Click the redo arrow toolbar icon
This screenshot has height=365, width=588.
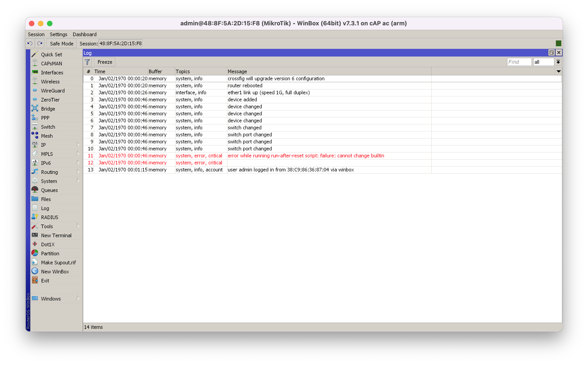pyautogui.click(x=40, y=43)
